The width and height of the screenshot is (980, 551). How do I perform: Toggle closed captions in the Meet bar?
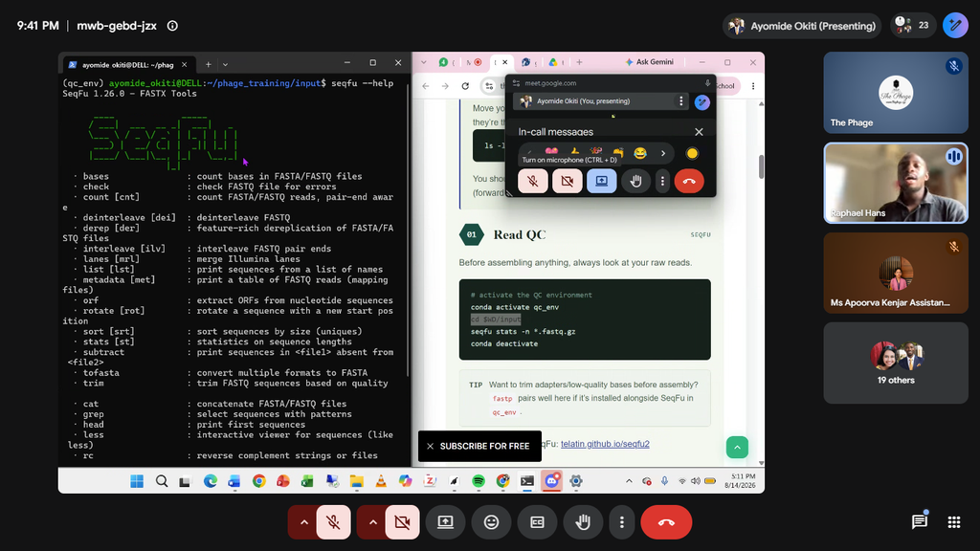(x=537, y=521)
